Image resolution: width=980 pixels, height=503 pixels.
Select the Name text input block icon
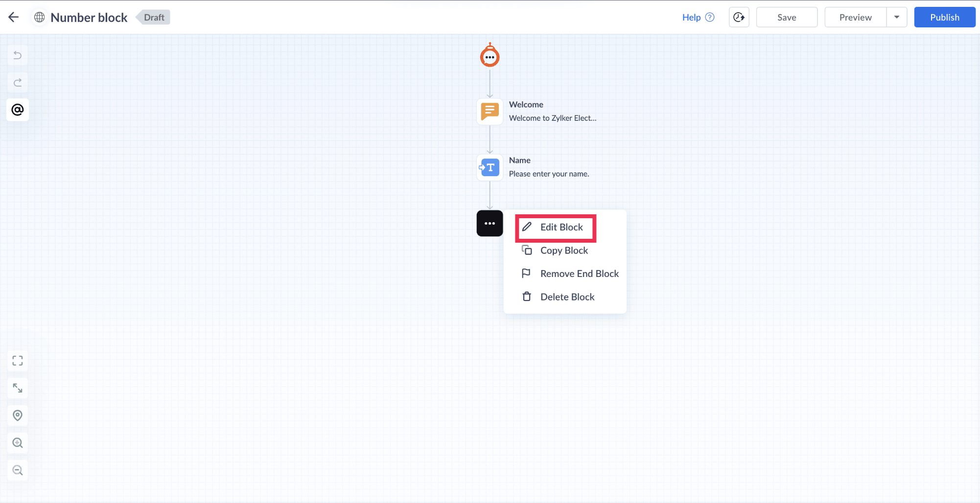[x=490, y=167]
